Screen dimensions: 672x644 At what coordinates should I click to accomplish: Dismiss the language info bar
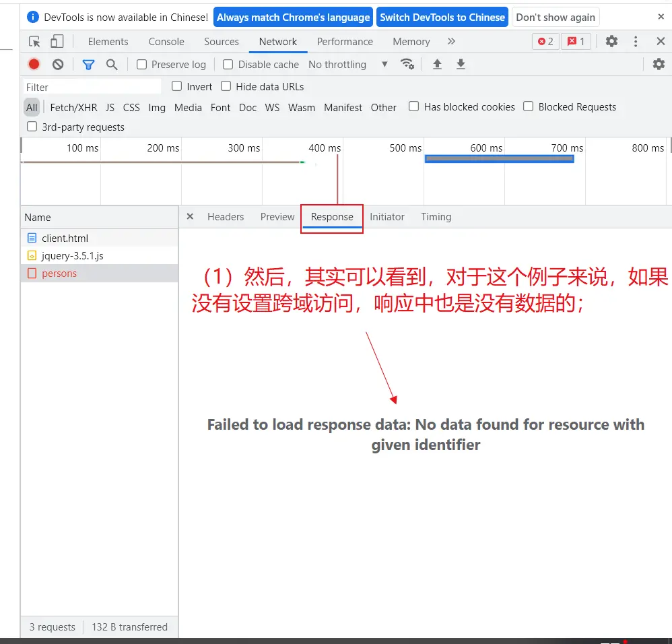coord(661,17)
